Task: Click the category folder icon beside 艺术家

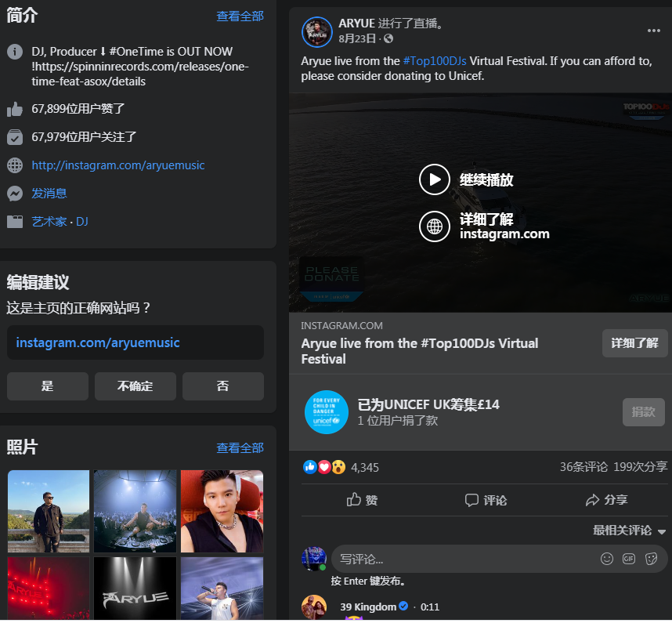Action: pos(15,222)
